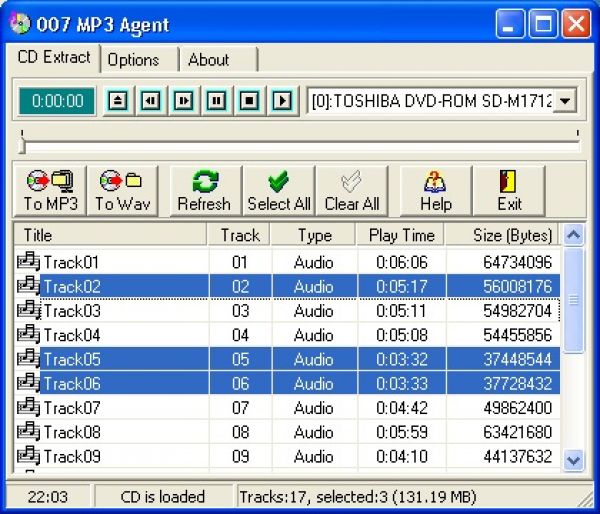This screenshot has height=514, width=600.
Task: Click the To Wav toolbar icon
Action: pos(122,190)
